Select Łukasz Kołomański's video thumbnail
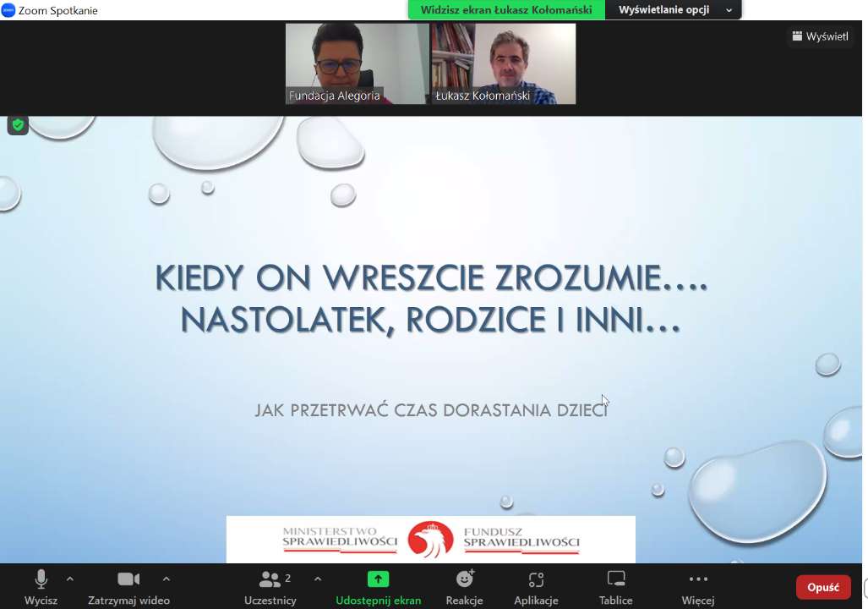This screenshot has width=868, height=609. (x=504, y=63)
